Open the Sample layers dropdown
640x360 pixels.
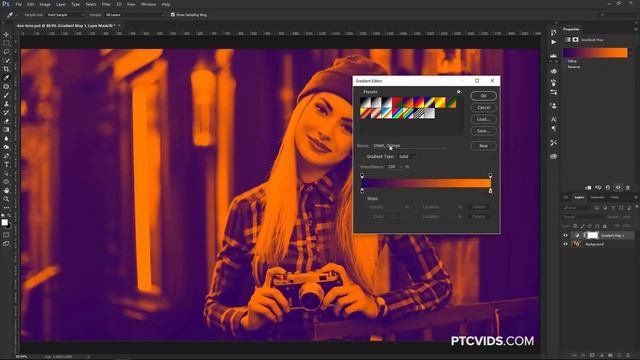pyautogui.click(x=134, y=15)
